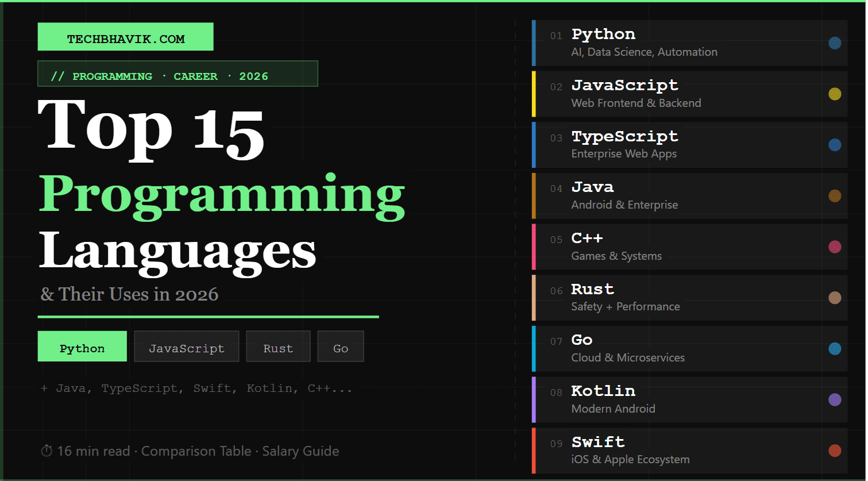Click 'Cloud & Microservices' text
Screen dimensions: 868x481
(x=628, y=357)
